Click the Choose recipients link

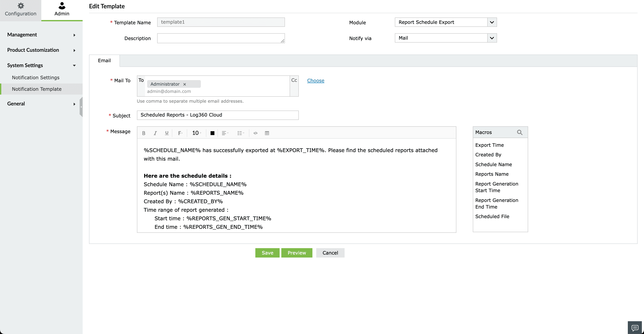point(315,81)
